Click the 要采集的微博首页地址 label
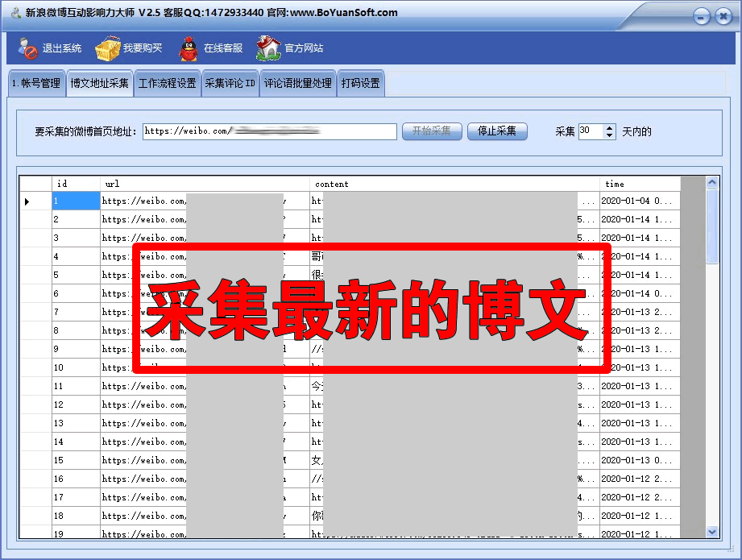The width and height of the screenshot is (742, 560). pos(85,131)
